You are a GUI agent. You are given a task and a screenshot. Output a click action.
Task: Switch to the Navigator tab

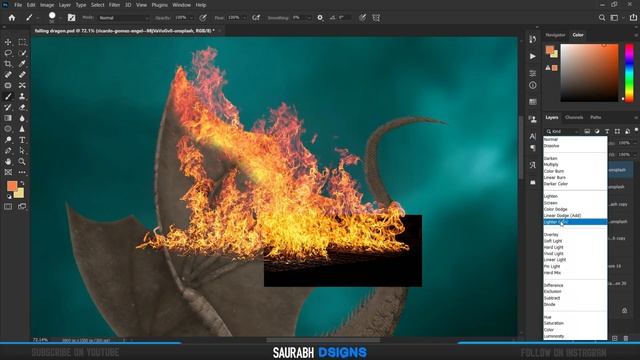coord(555,35)
